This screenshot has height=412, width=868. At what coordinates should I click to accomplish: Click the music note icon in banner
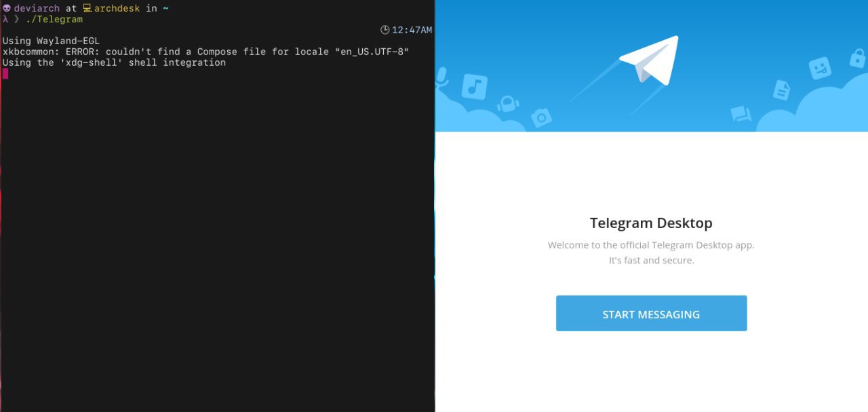[475, 87]
